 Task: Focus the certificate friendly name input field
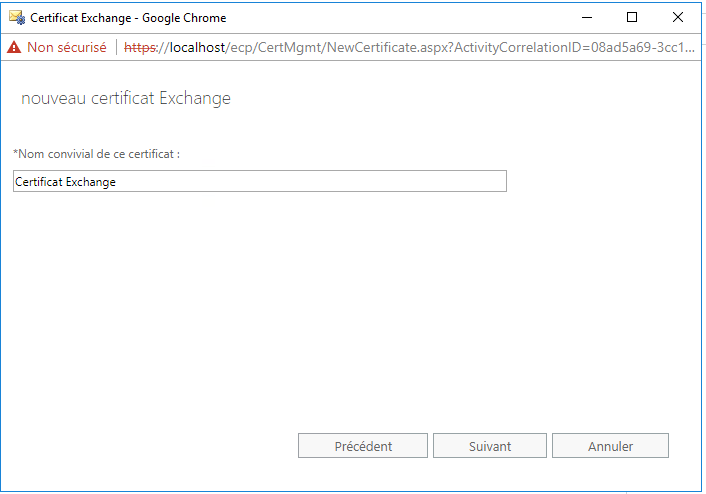click(x=260, y=181)
